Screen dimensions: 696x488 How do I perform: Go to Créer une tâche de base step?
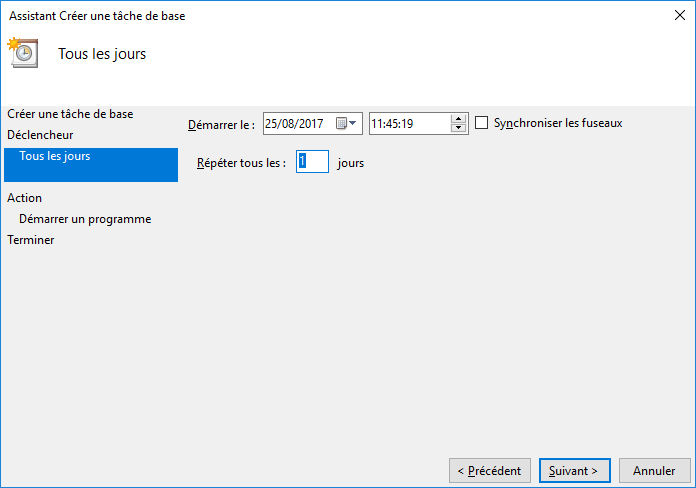(70, 114)
